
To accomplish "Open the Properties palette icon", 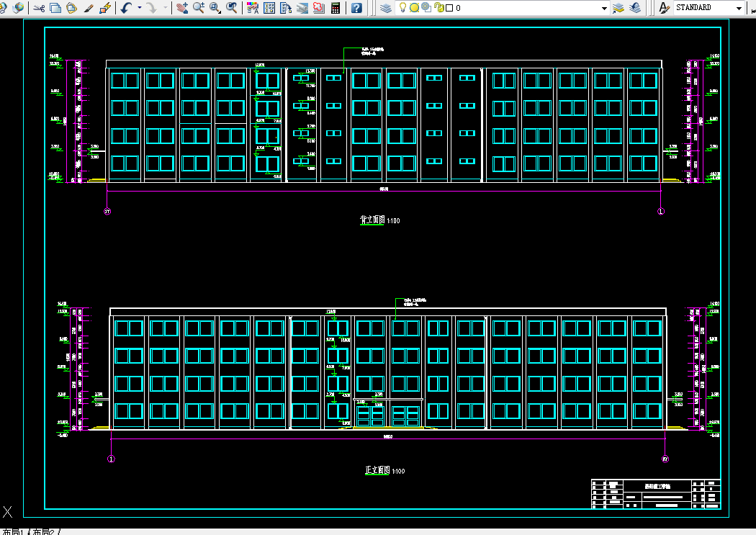I will (x=252, y=8).
